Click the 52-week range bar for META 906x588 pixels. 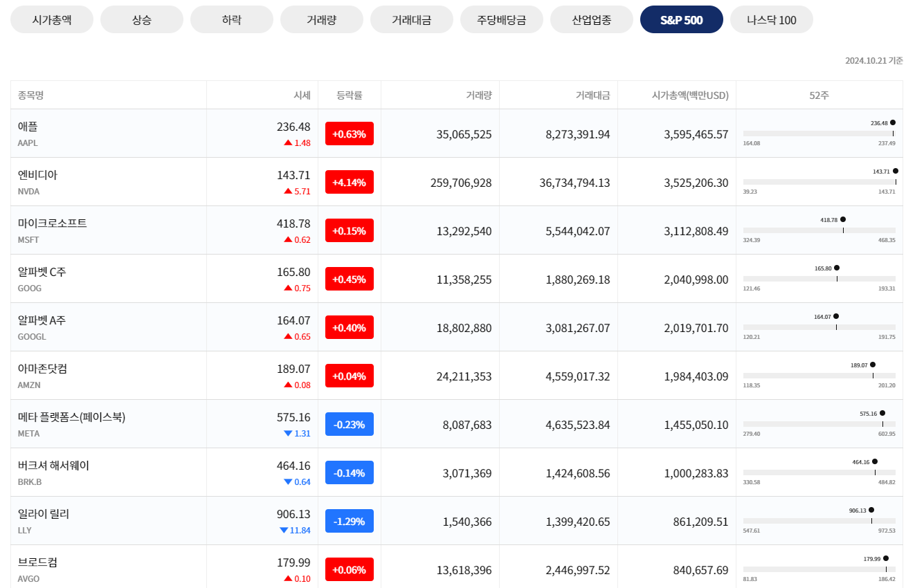tap(819, 424)
